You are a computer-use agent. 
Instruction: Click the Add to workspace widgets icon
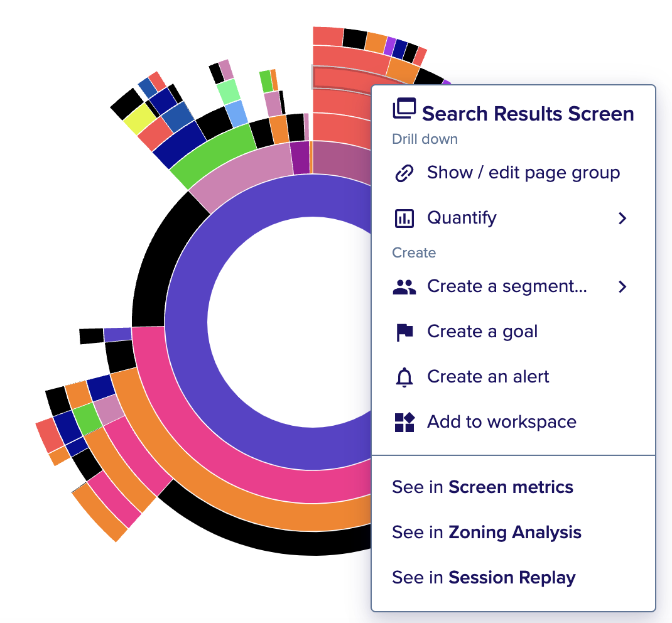404,422
